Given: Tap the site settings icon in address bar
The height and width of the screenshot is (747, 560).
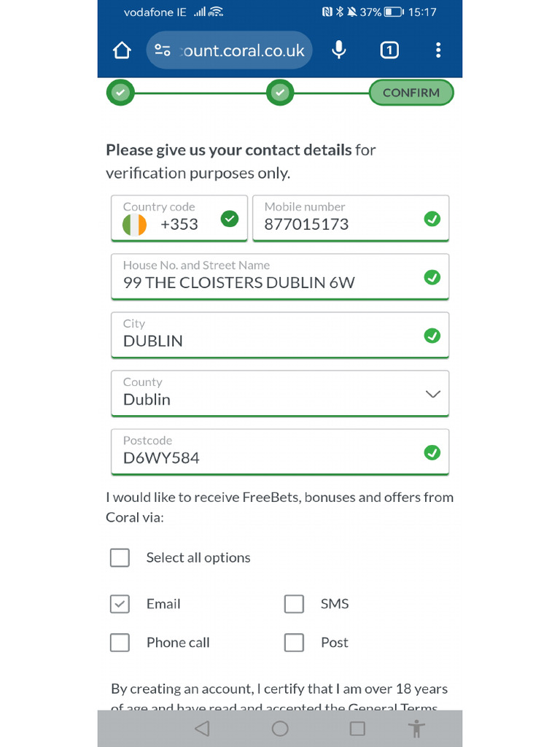Looking at the screenshot, I should click(163, 50).
